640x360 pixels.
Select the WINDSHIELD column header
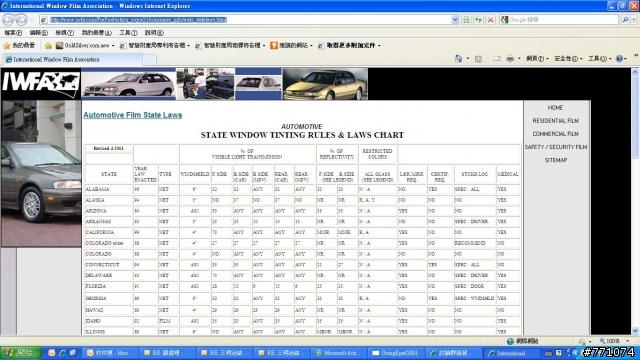[195, 174]
